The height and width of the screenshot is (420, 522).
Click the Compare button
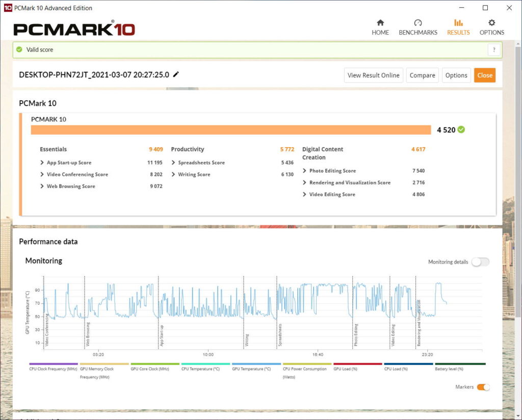[422, 75]
